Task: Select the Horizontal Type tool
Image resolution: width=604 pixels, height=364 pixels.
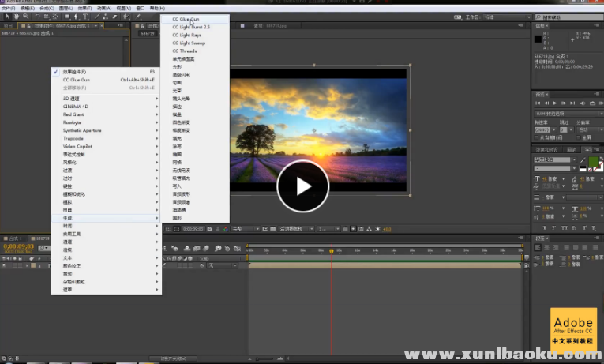Action: [85, 16]
